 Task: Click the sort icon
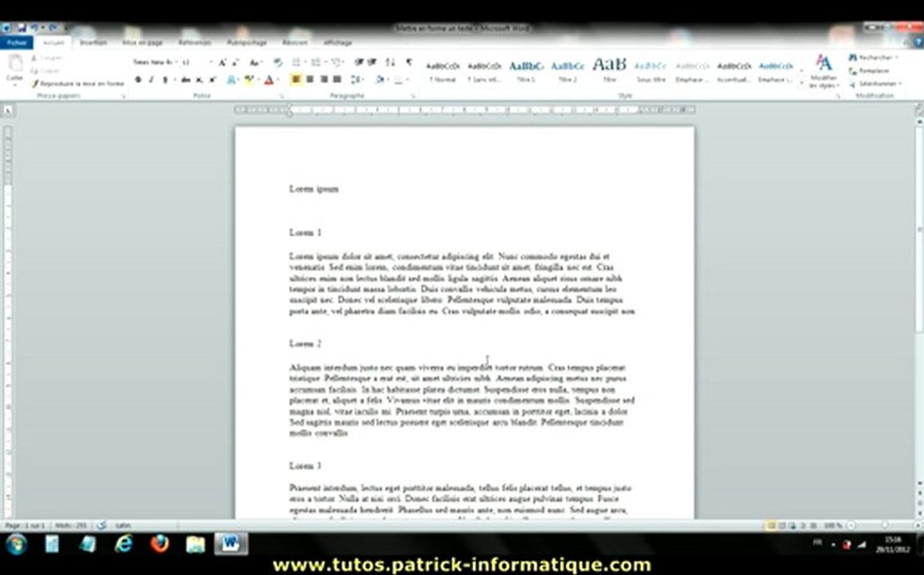(x=390, y=62)
